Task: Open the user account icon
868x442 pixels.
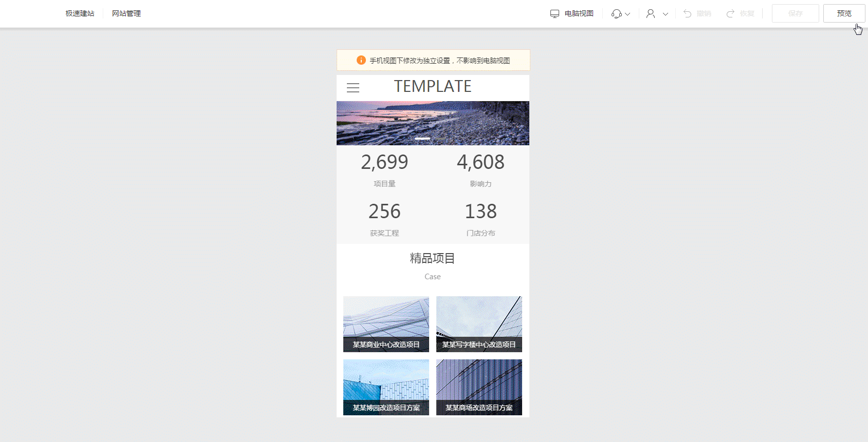Action: coord(651,14)
